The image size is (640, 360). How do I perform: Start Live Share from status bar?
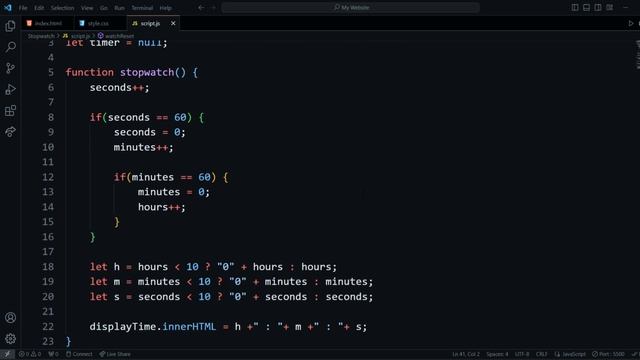click(115, 354)
